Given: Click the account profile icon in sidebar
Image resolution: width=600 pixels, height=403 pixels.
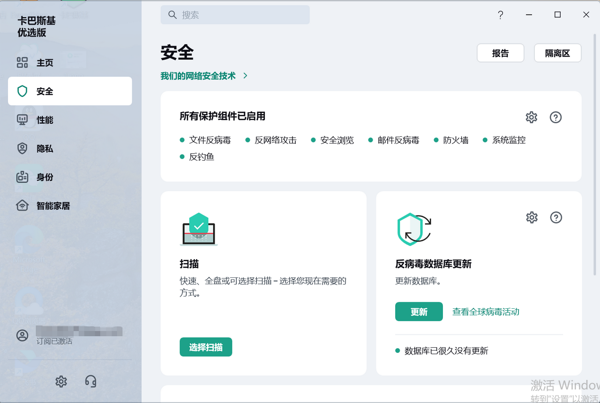Looking at the screenshot, I should pyautogui.click(x=22, y=335).
